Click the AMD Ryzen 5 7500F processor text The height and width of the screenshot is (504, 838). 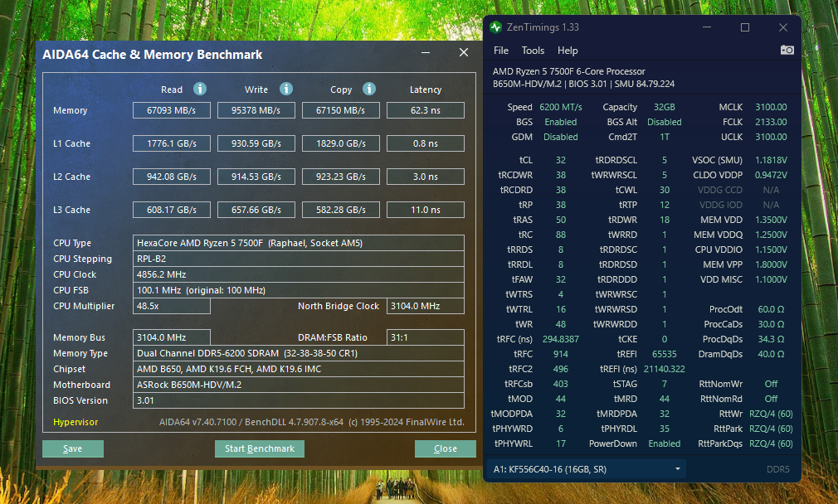(x=568, y=71)
